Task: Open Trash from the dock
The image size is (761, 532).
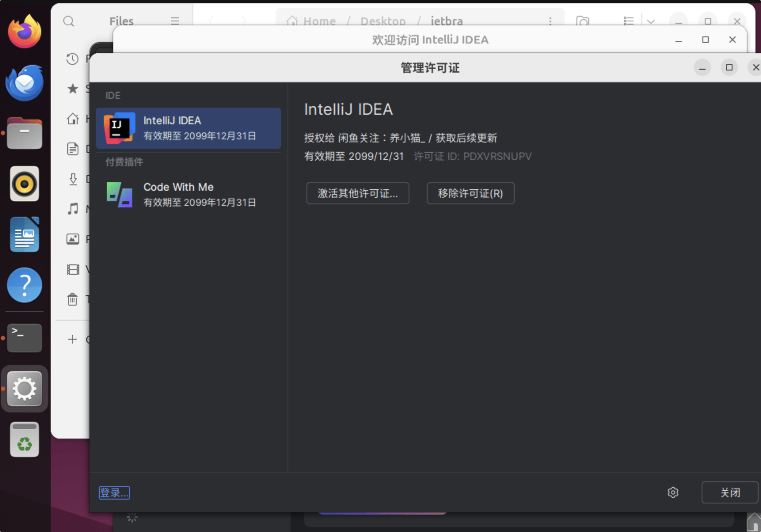Action: tap(25, 439)
